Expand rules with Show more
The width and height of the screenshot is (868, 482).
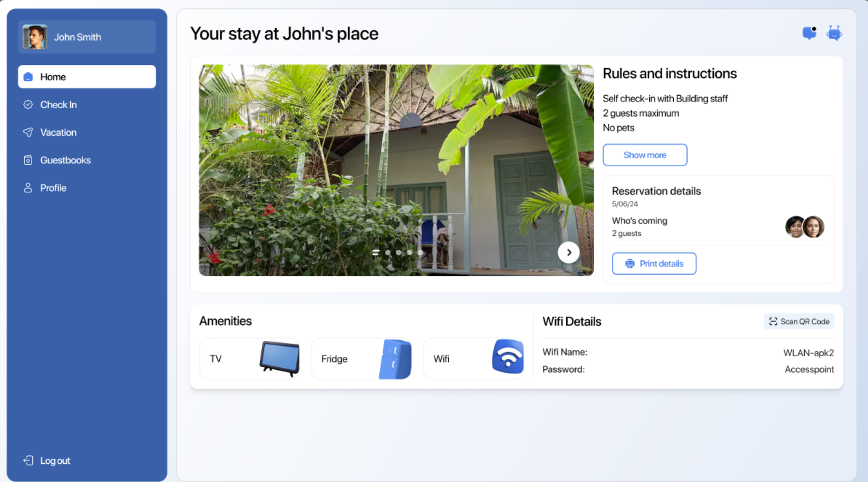[x=645, y=155]
